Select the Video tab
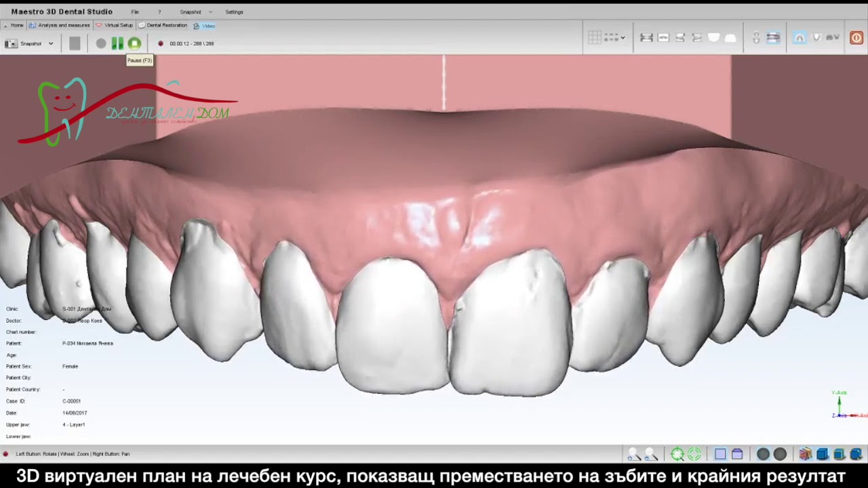This screenshot has width=868, height=488. [x=204, y=26]
